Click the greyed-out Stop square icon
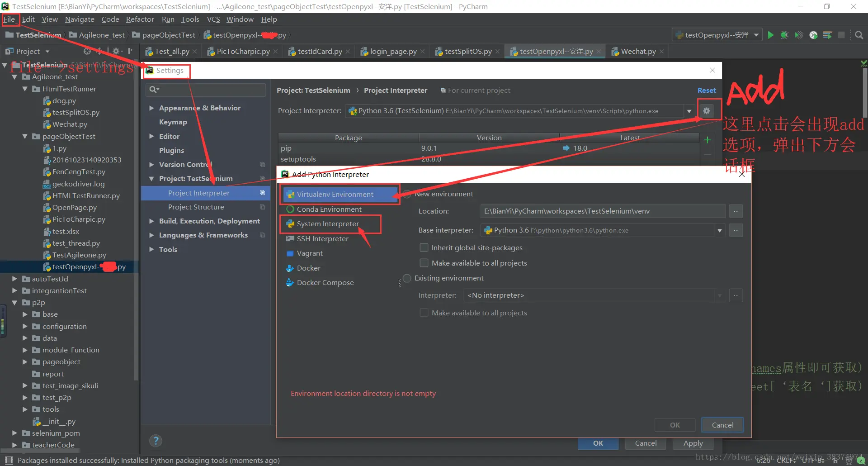The image size is (868, 466). [841, 35]
